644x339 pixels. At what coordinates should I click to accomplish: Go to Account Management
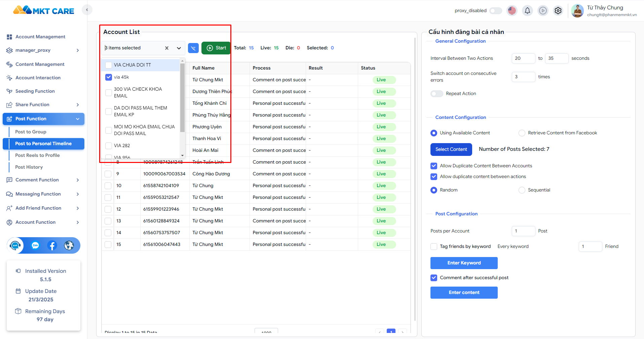[x=40, y=37]
